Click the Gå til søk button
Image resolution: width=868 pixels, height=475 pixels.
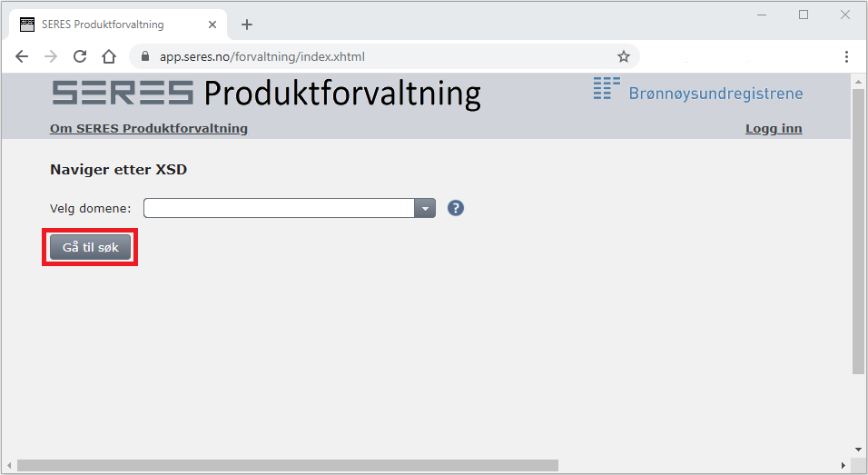[x=90, y=247]
